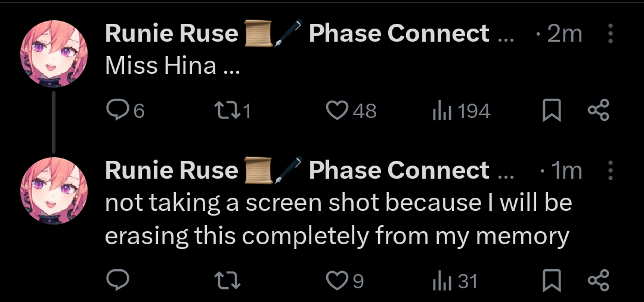The image size is (644, 302).
Task: View analytics of the 194-view tweet
Action: pyautogui.click(x=439, y=111)
